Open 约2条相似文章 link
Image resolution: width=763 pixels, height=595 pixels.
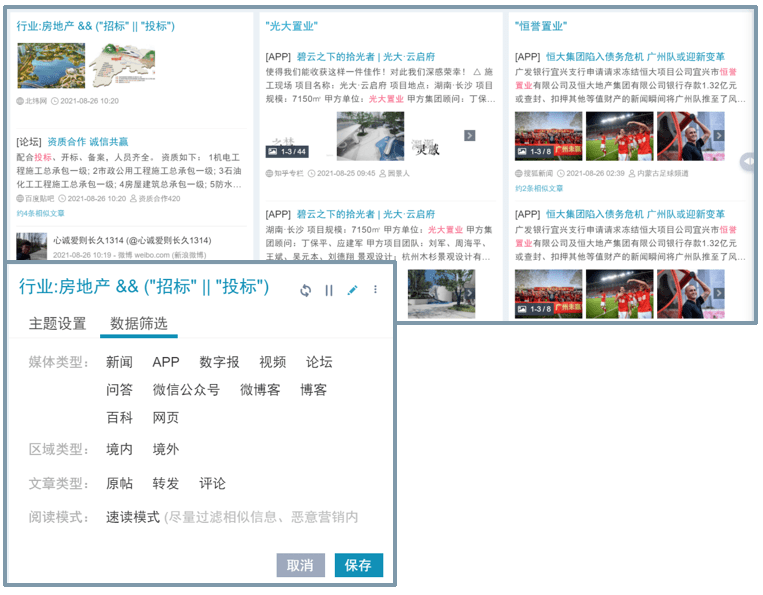539,188
